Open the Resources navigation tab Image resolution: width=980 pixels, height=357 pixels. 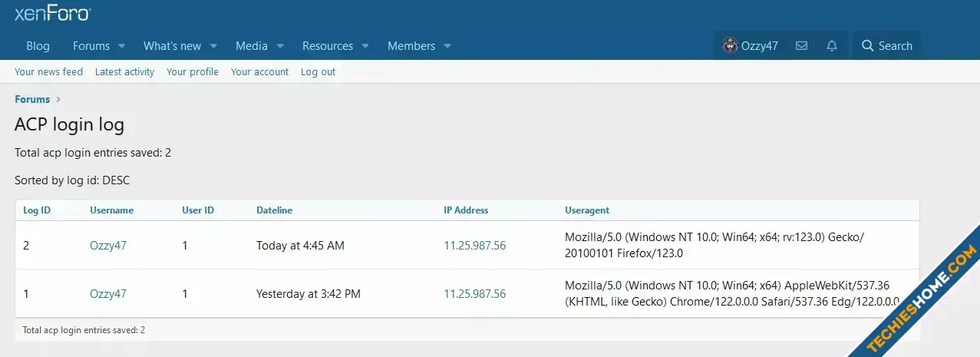click(x=328, y=46)
